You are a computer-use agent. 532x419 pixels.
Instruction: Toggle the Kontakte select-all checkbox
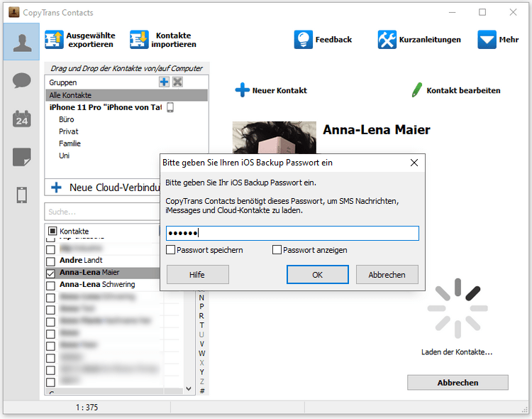pos(52,231)
